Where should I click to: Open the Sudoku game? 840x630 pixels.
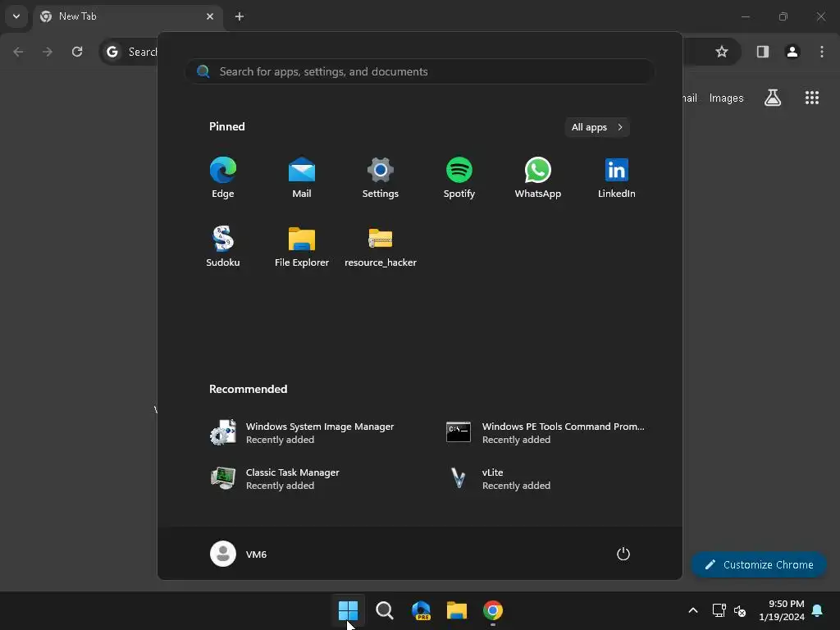[223, 246]
